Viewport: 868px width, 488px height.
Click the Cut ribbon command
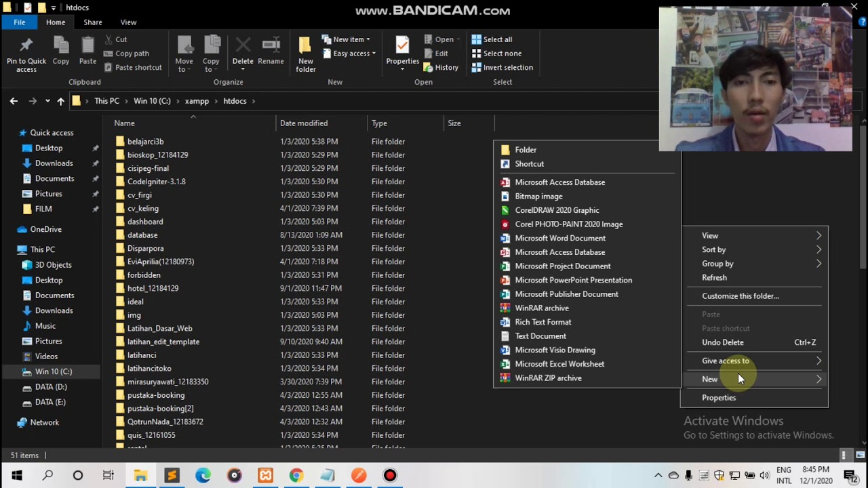click(115, 39)
